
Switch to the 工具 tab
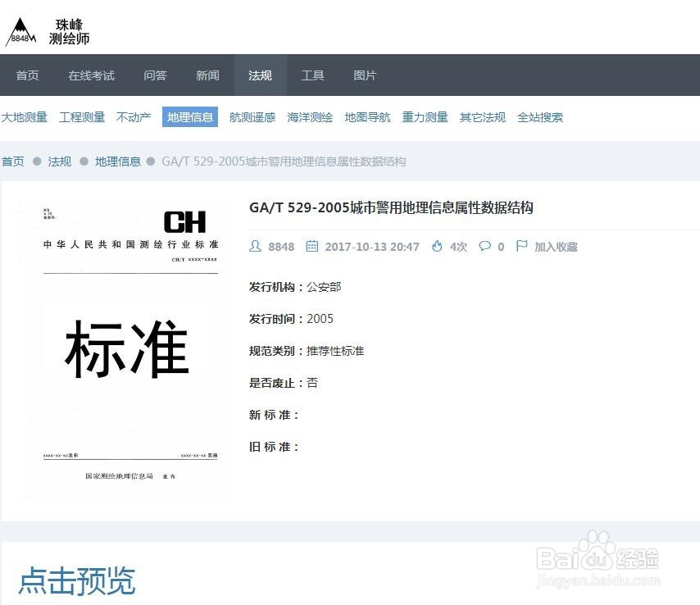(x=312, y=75)
